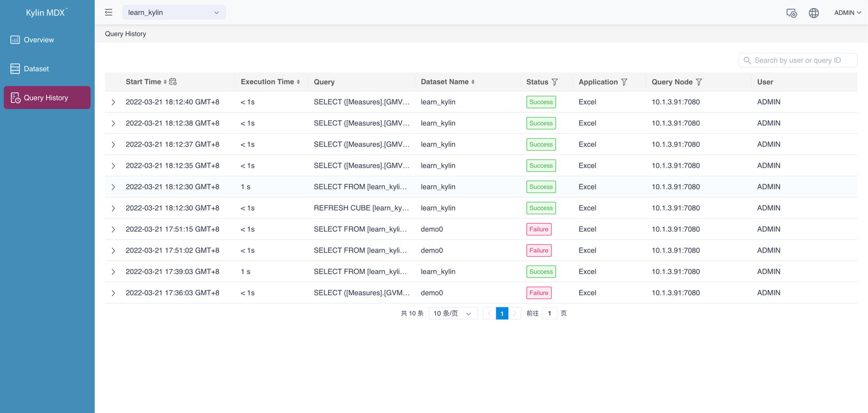Click the Kylin MDX logo
The image size is (868, 413).
click(47, 12)
